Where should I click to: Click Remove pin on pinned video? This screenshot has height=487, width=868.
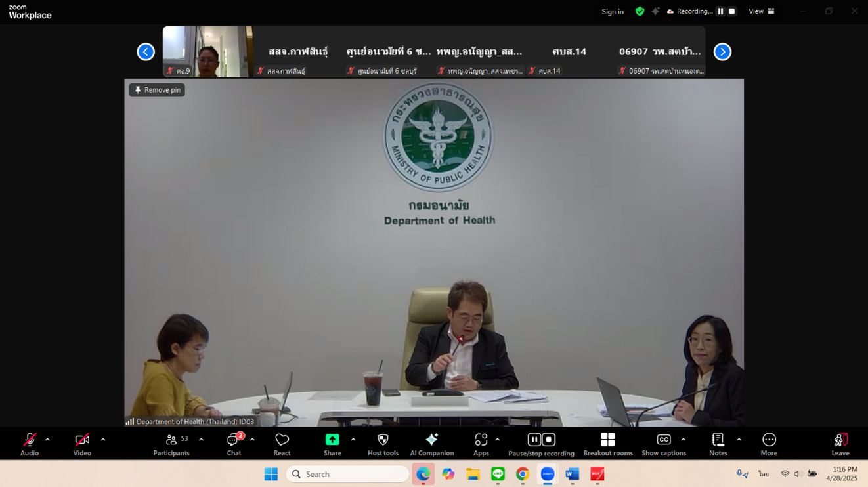157,90
